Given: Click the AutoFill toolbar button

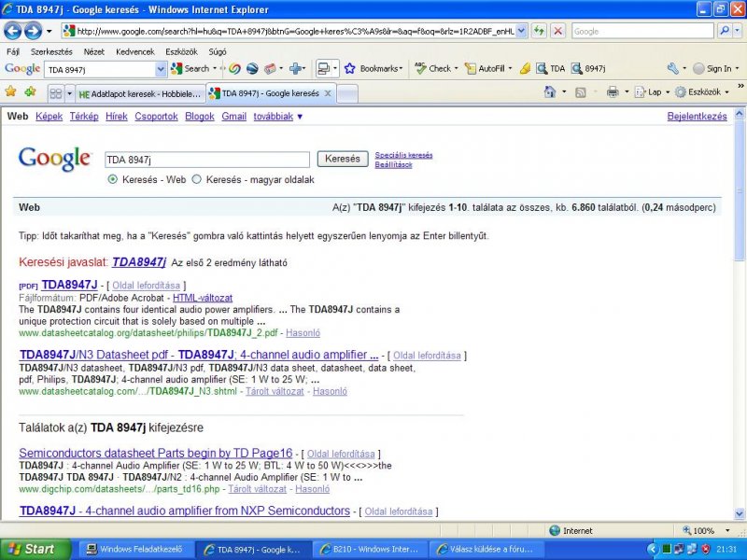Looking at the screenshot, I should pyautogui.click(x=485, y=68).
